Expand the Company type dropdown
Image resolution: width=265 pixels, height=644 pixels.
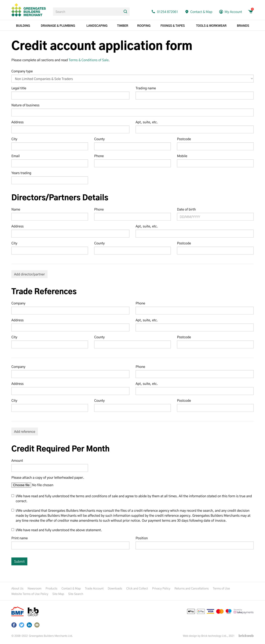(x=132, y=79)
